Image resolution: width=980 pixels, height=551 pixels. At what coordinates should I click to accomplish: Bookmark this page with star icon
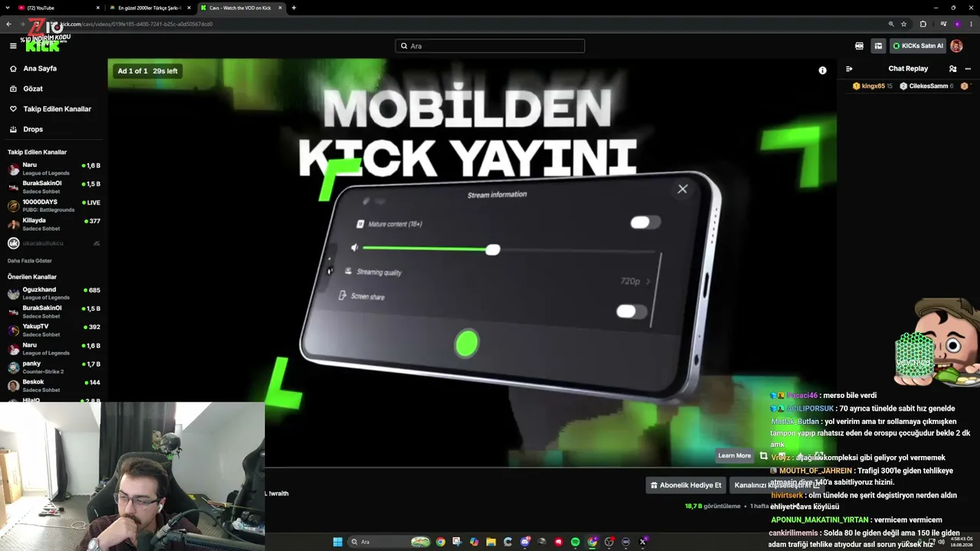[x=904, y=24]
